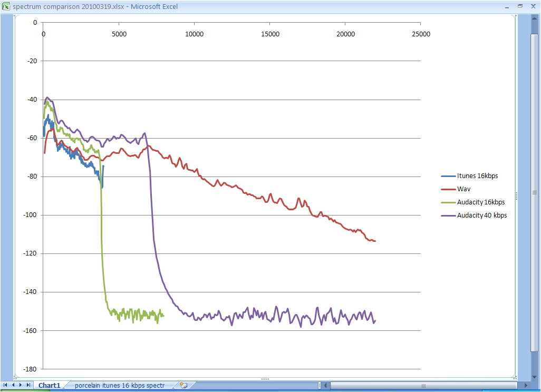Open the porcelain itunes 16 kbps sheet tab
This screenshot has height=392, width=541.
click(x=120, y=386)
